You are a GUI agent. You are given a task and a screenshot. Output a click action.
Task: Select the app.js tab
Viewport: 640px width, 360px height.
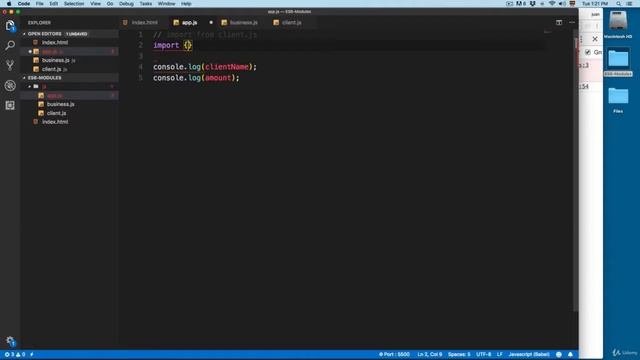point(189,22)
